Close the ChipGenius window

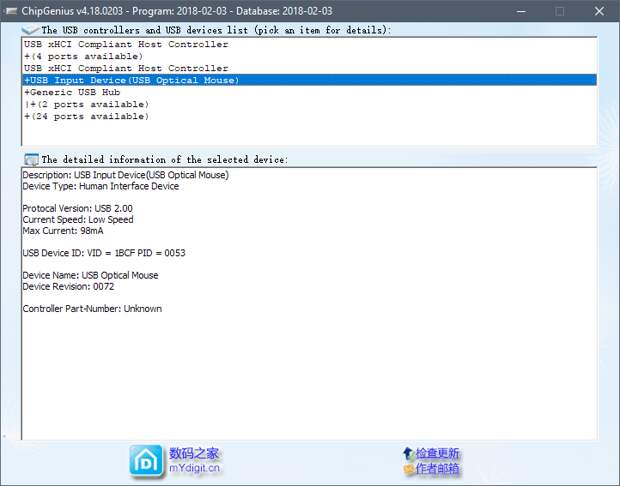point(599,11)
